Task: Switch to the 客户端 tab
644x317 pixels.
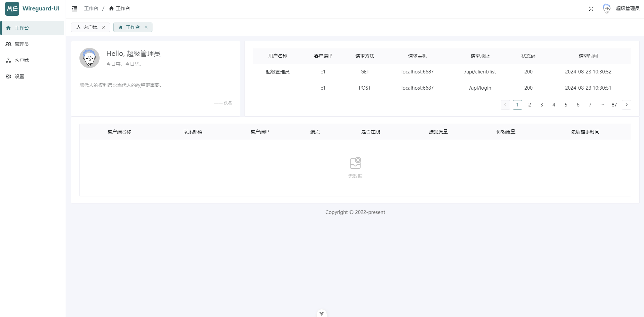Action: tap(90, 27)
